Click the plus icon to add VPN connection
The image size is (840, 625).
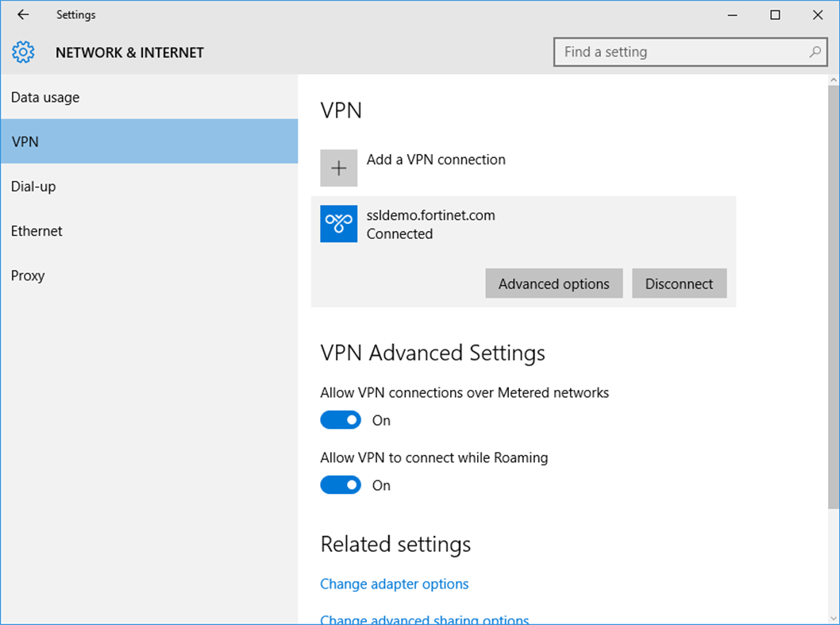click(338, 168)
